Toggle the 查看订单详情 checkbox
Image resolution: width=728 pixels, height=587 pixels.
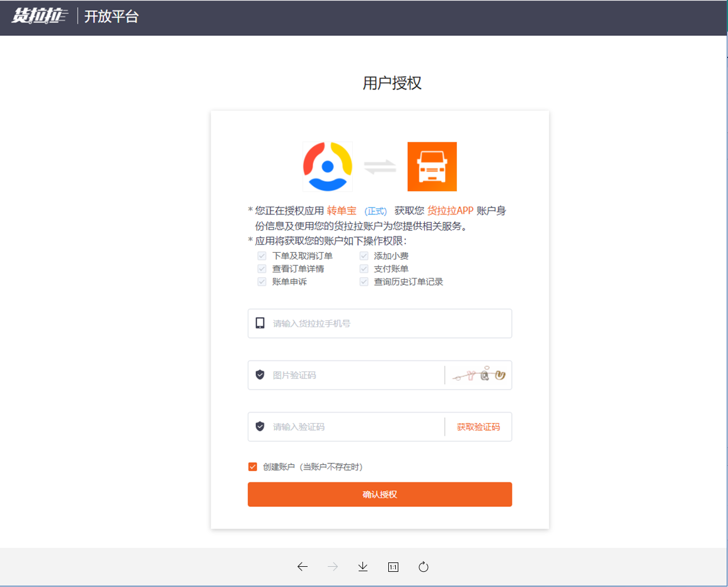pyautogui.click(x=262, y=269)
